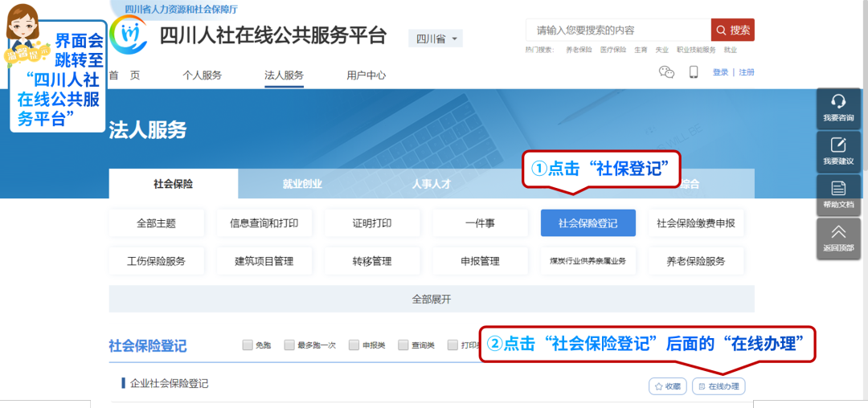Select the 工伤保险服务 category

click(156, 261)
